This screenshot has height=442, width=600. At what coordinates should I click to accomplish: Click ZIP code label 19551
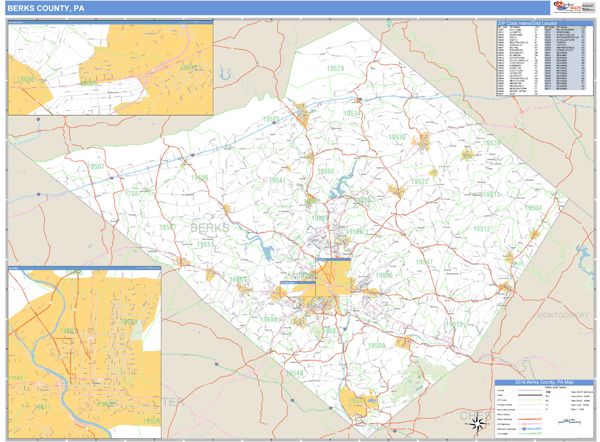(205, 244)
